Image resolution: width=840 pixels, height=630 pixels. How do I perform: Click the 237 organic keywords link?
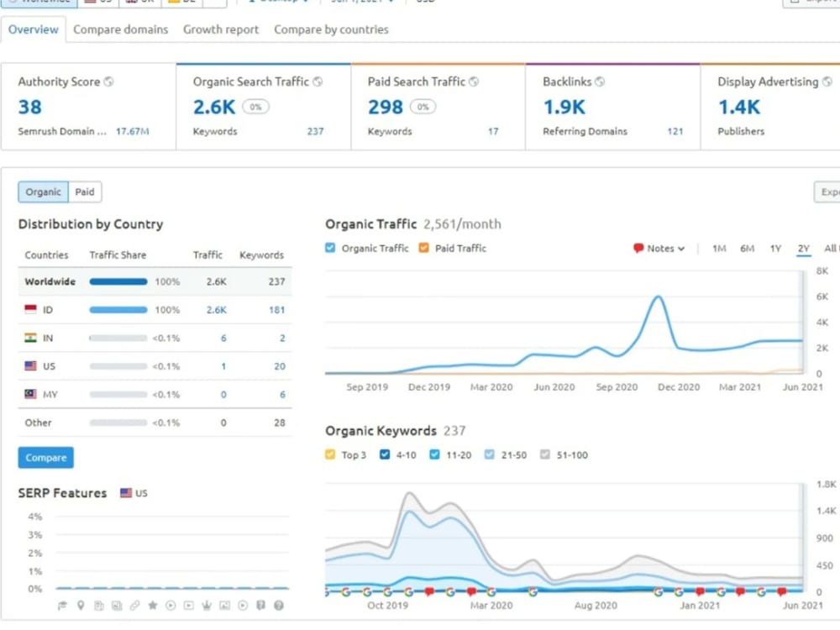(316, 131)
